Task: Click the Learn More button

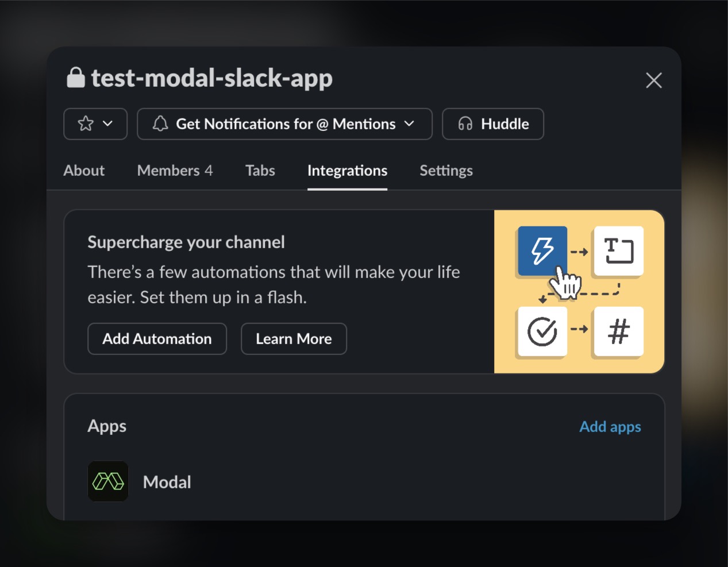Action: click(x=294, y=339)
